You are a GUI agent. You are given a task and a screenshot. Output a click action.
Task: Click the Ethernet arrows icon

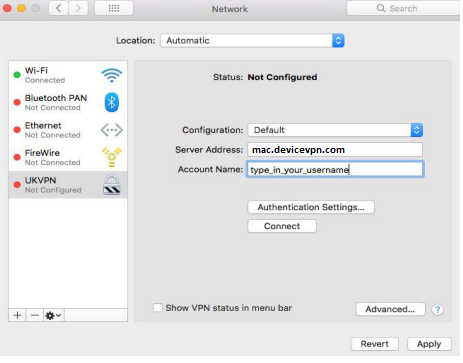(x=112, y=130)
